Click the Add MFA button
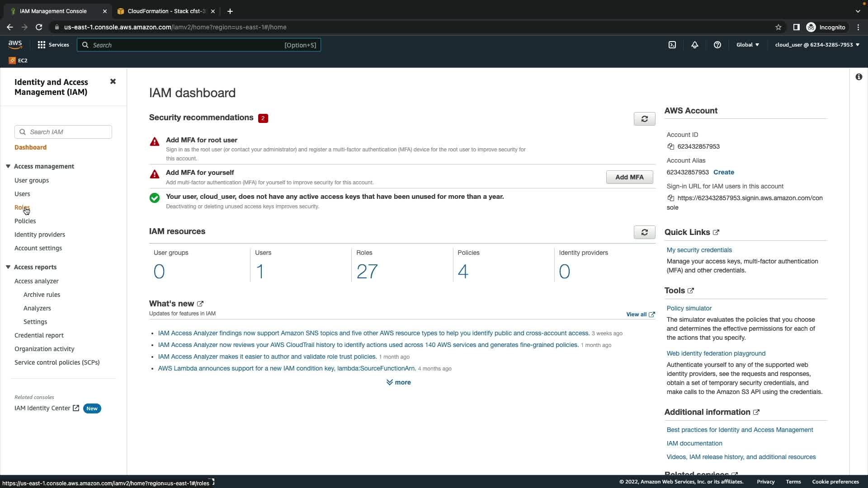The image size is (868, 488). (629, 177)
